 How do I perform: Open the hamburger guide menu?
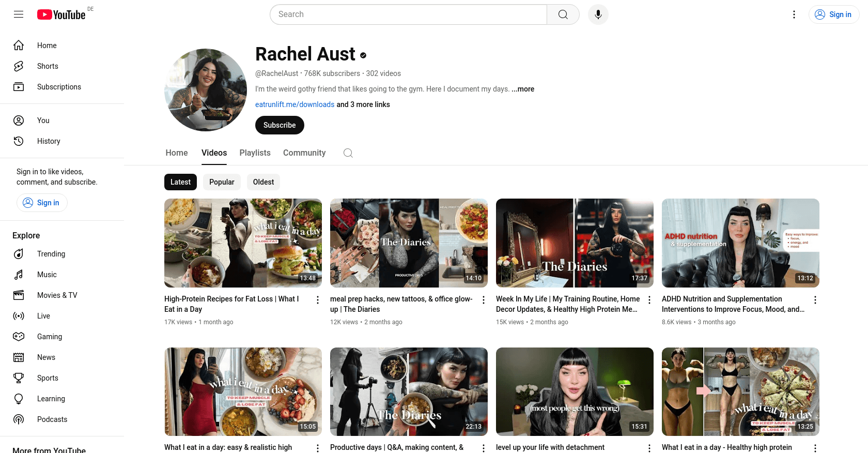pos(19,14)
